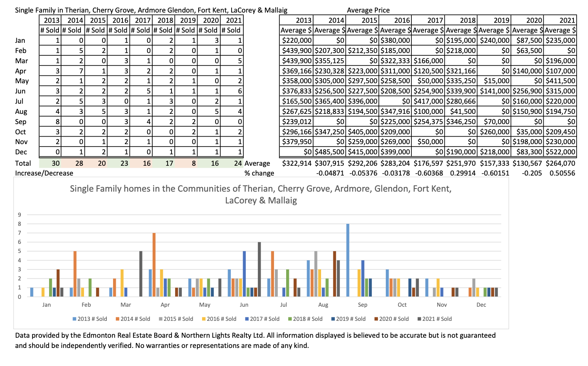Select the $63,500 cell in the Feb row
Viewport: 588px width, 366px height.
(527, 51)
